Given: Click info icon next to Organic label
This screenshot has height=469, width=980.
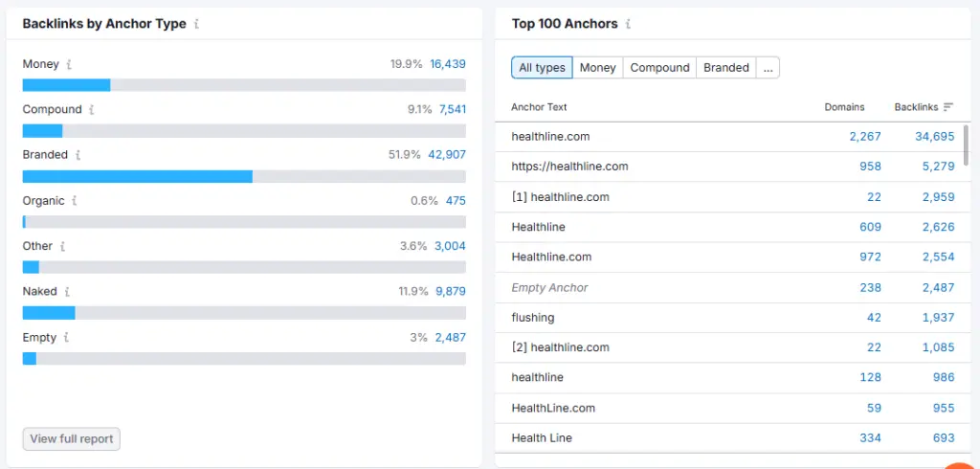Looking at the screenshot, I should [x=75, y=201].
